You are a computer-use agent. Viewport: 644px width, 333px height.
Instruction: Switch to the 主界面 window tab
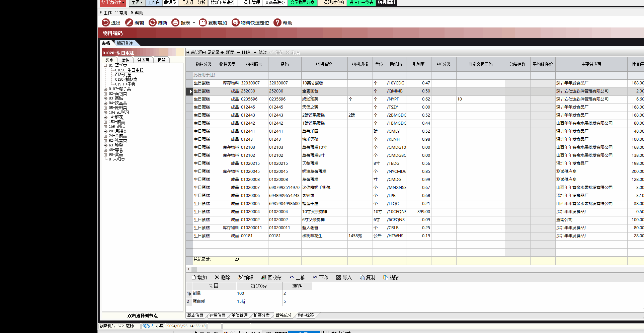coord(137,3)
